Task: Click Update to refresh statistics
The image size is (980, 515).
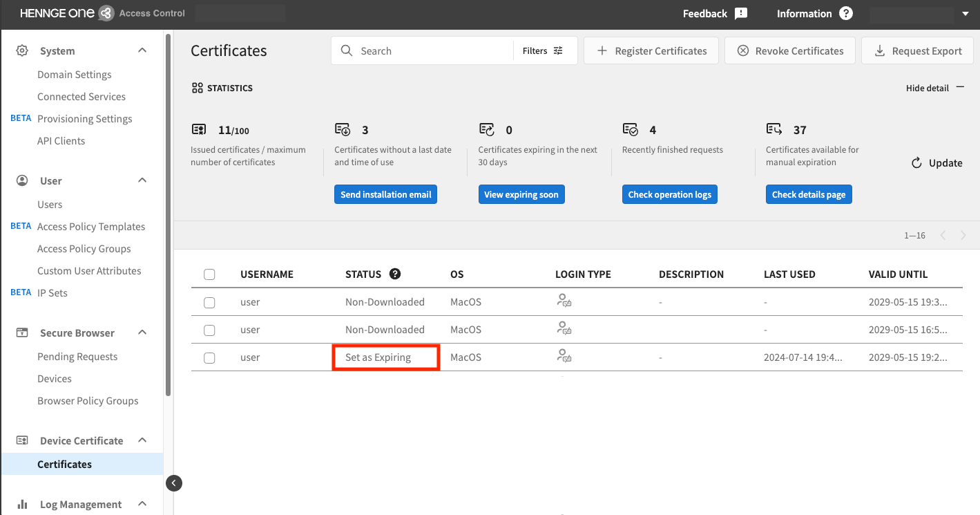Action: 936,163
